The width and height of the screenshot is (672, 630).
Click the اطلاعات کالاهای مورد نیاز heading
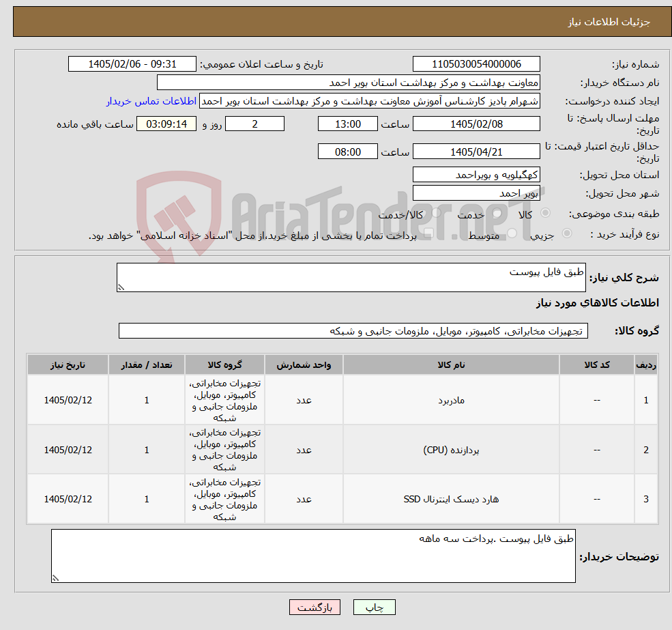598,303
